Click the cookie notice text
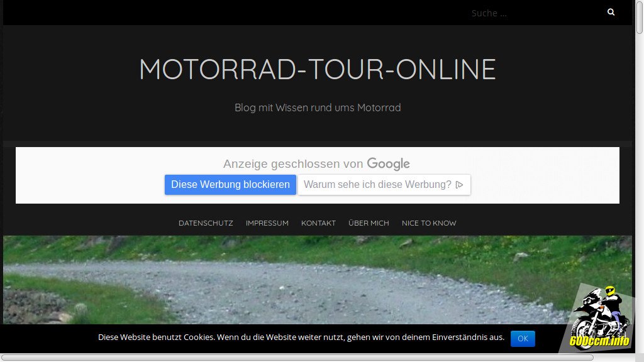 tap(301, 337)
